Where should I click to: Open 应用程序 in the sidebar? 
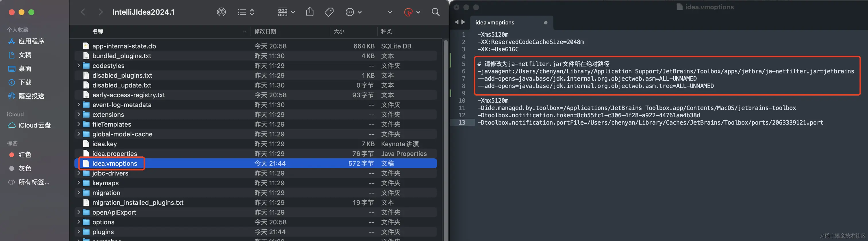click(31, 41)
